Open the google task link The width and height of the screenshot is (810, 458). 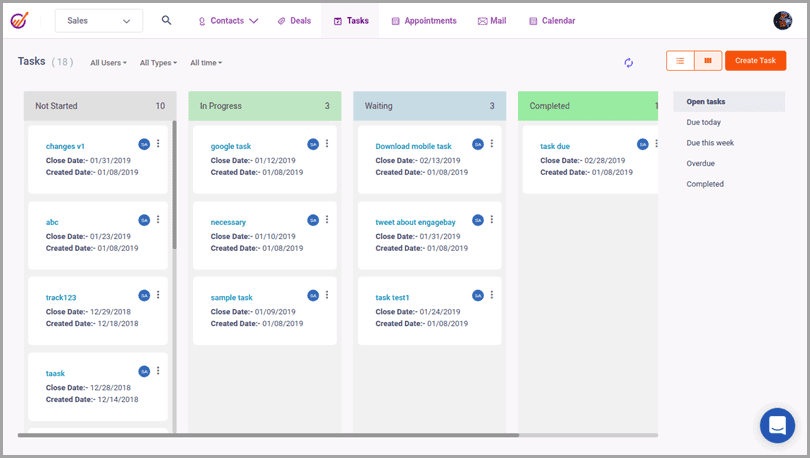tap(231, 147)
